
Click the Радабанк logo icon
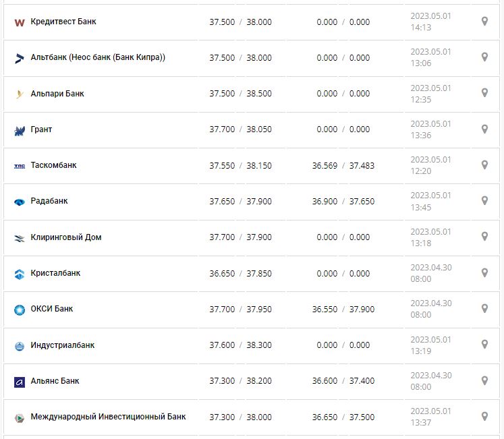19,202
